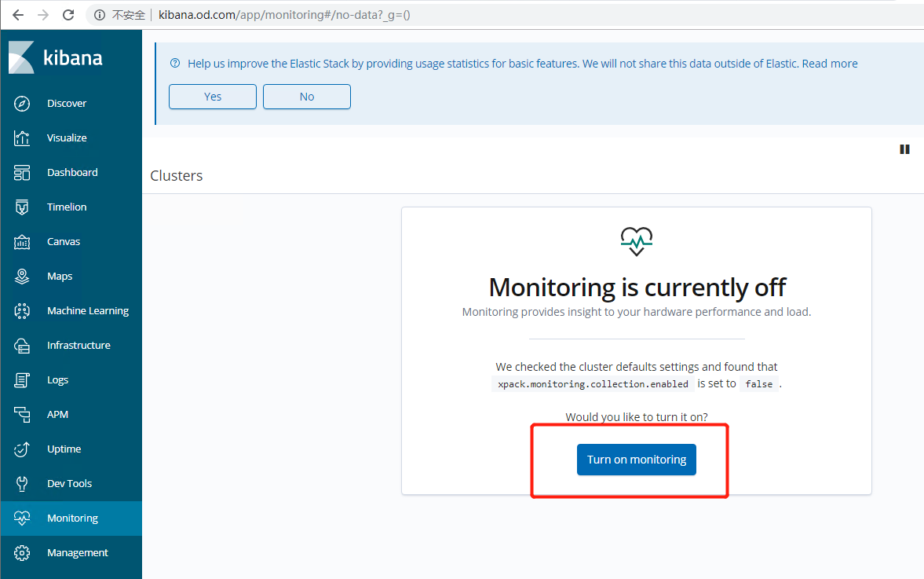
Task: Click the Visualize chart icon
Action: click(x=22, y=138)
